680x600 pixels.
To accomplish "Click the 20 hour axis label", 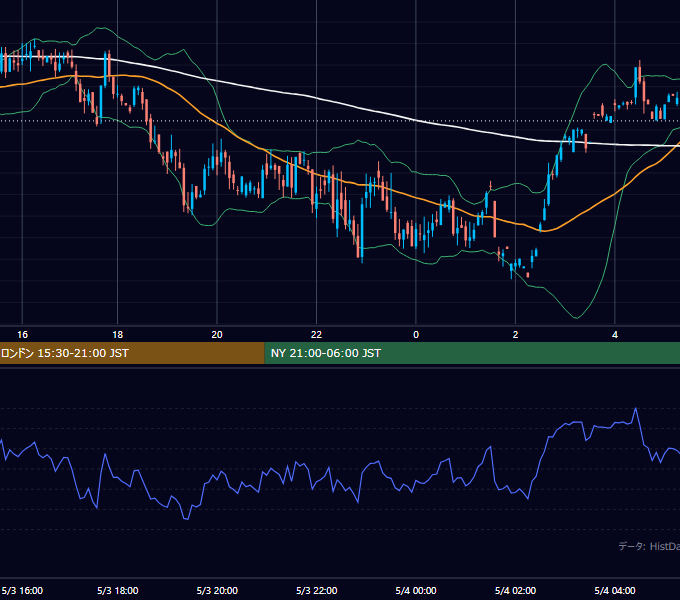I will click(x=217, y=335).
